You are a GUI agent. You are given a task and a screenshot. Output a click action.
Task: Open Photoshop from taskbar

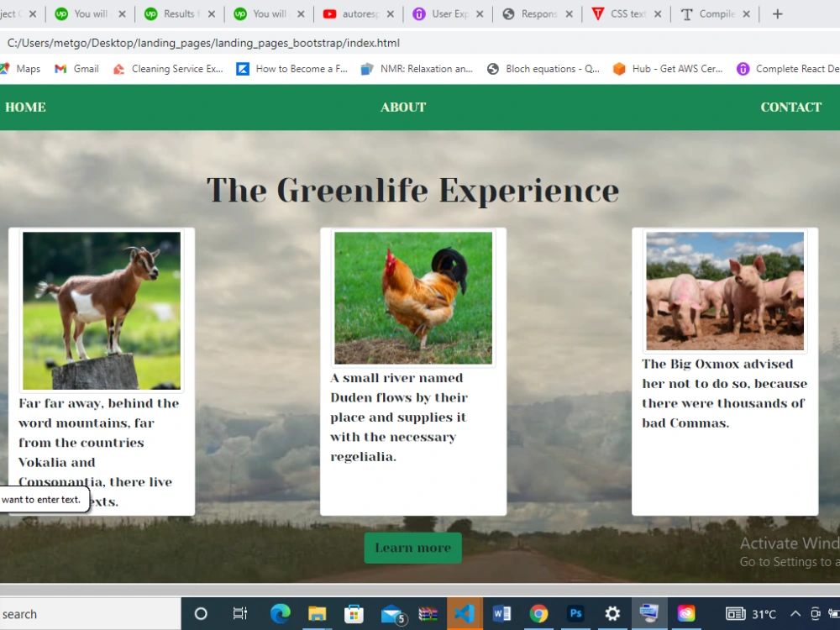pyautogui.click(x=575, y=613)
